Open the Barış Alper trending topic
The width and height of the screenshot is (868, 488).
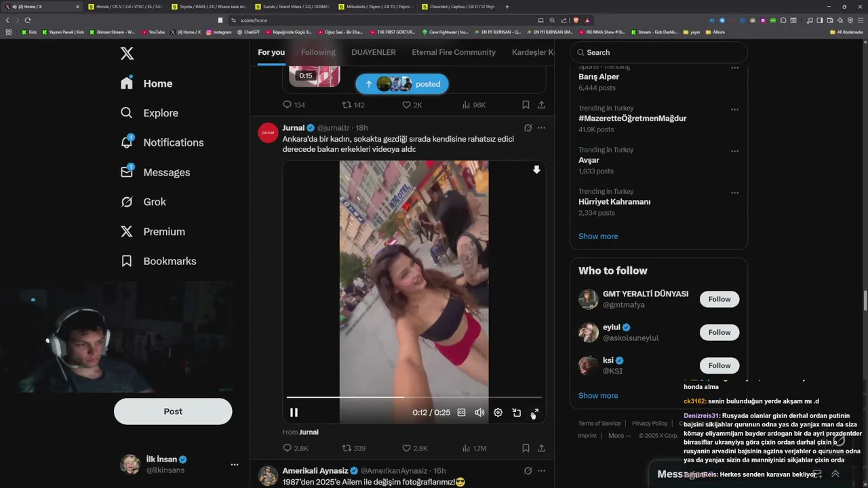(599, 77)
